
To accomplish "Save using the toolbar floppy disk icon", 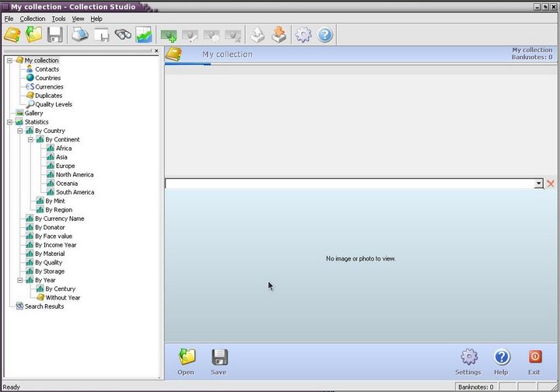I will pos(55,35).
